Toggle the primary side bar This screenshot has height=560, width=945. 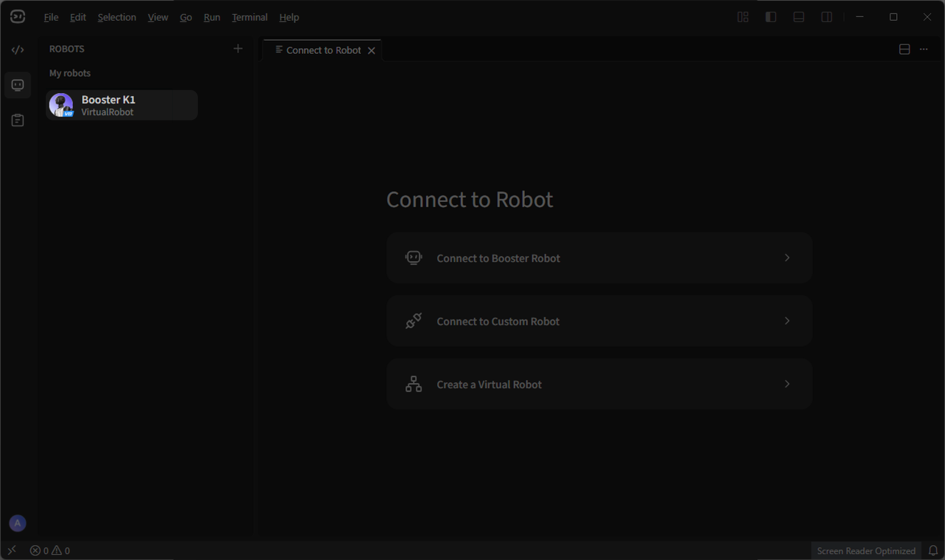(770, 17)
